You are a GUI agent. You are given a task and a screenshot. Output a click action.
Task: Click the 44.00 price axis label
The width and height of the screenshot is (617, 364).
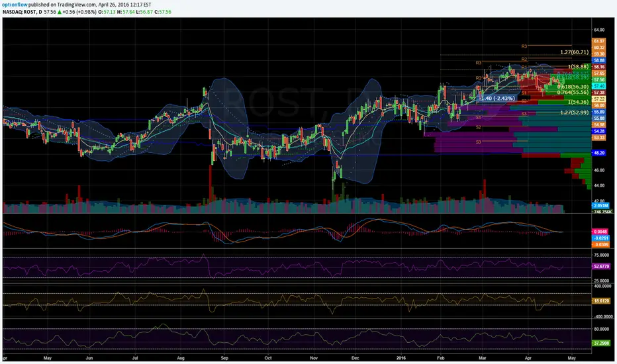[599, 185]
